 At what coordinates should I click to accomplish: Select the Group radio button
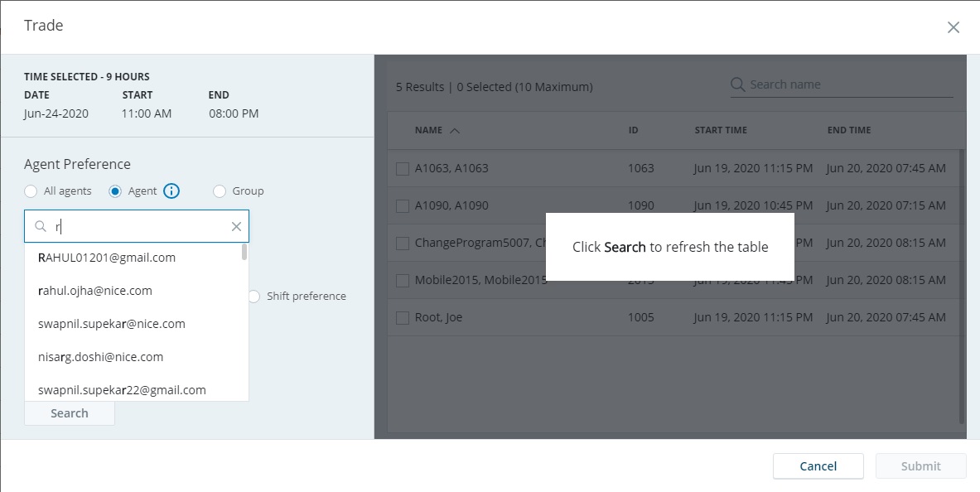point(220,191)
